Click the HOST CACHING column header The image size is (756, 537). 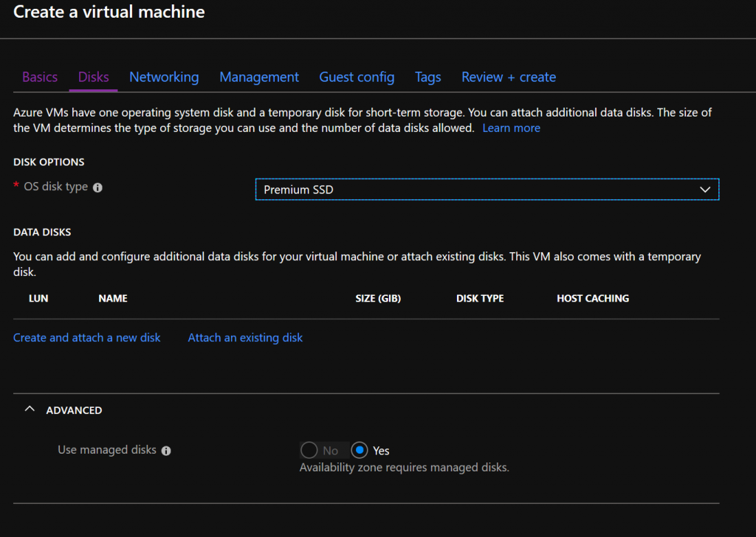[x=593, y=298]
